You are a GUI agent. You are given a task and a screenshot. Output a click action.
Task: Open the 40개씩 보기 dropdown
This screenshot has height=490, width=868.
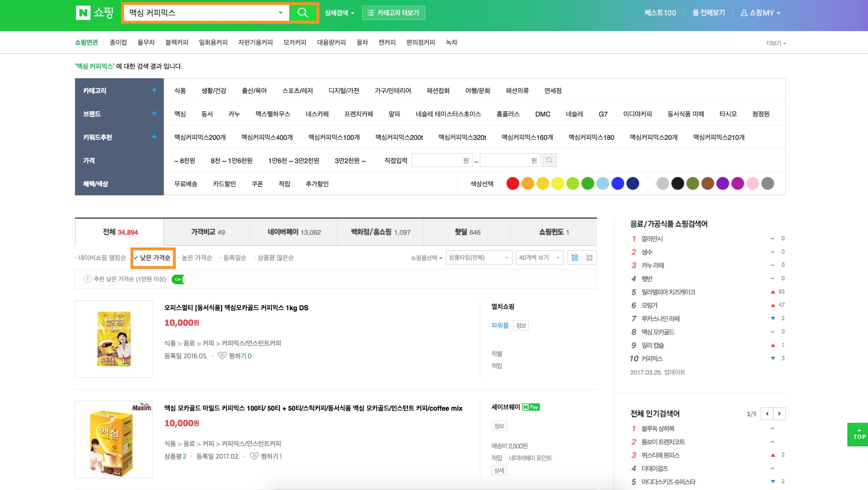539,258
